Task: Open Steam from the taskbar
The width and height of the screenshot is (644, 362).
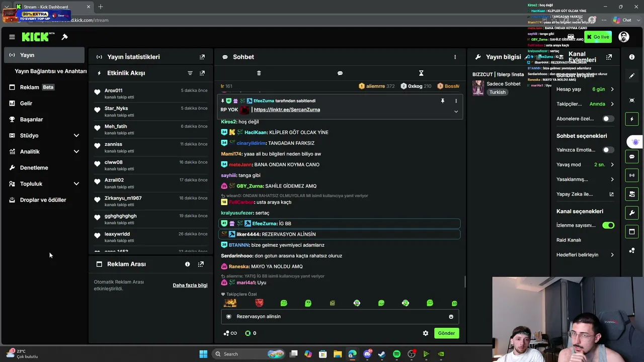Action: [x=382, y=354]
